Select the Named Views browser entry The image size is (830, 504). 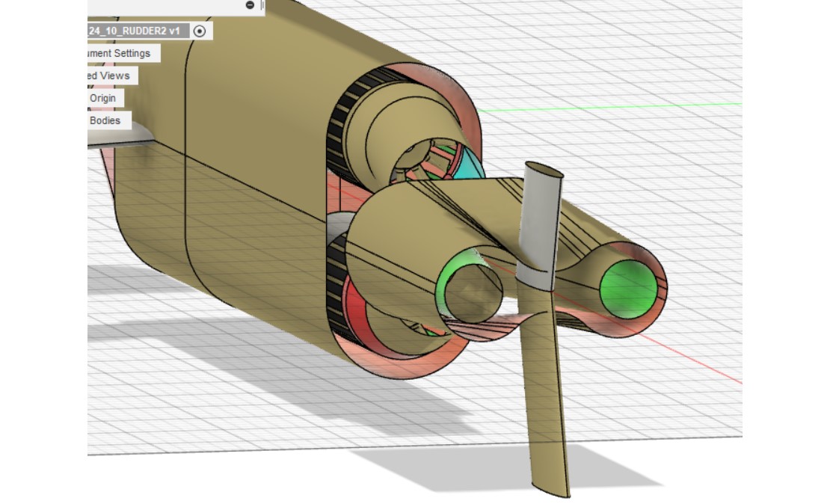coord(112,76)
